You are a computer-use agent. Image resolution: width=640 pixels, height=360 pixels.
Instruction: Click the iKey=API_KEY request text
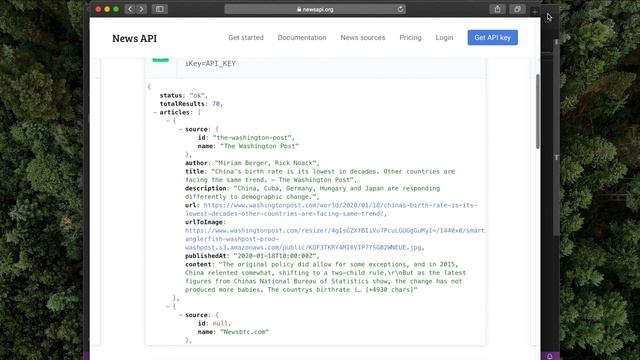[210, 64]
